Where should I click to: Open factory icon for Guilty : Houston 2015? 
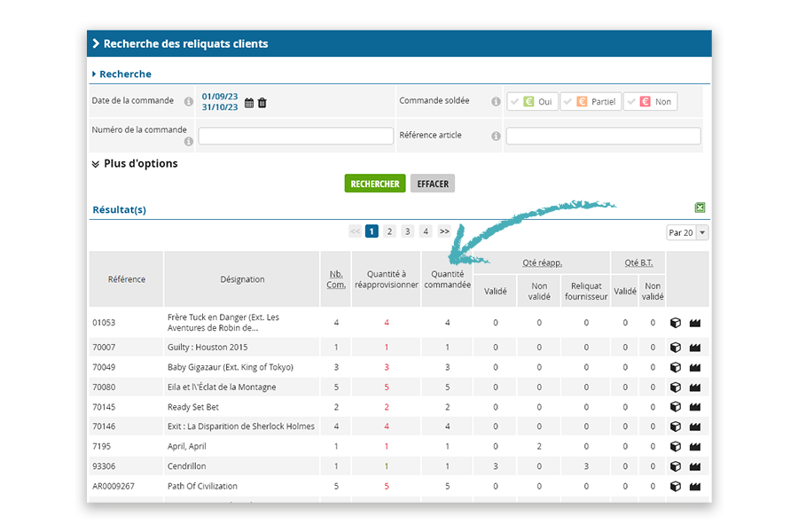(x=695, y=348)
